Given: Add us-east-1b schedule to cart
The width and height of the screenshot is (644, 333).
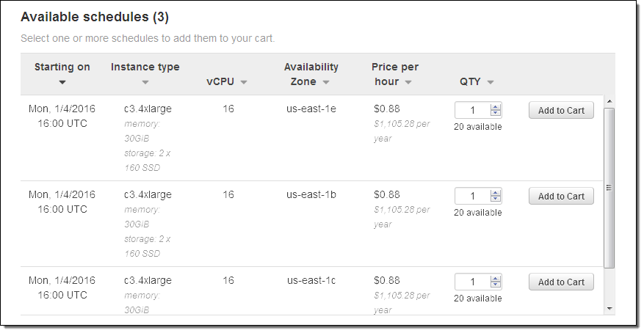Looking at the screenshot, I should pos(561,197).
